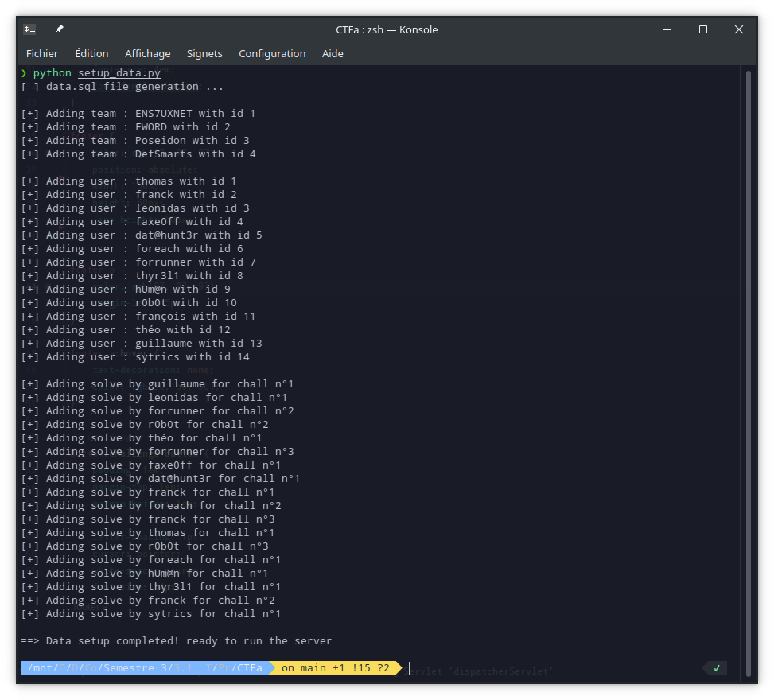Close the Konsole window

click(738, 29)
